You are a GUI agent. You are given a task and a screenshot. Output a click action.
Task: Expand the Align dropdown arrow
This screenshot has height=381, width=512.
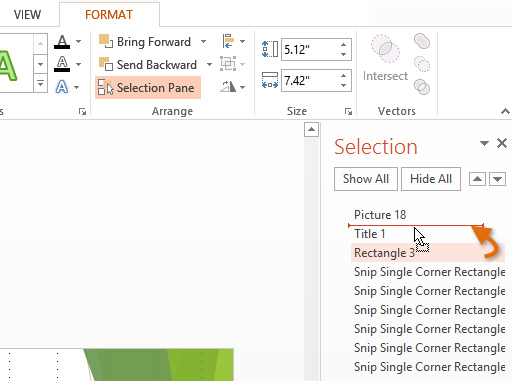243,41
